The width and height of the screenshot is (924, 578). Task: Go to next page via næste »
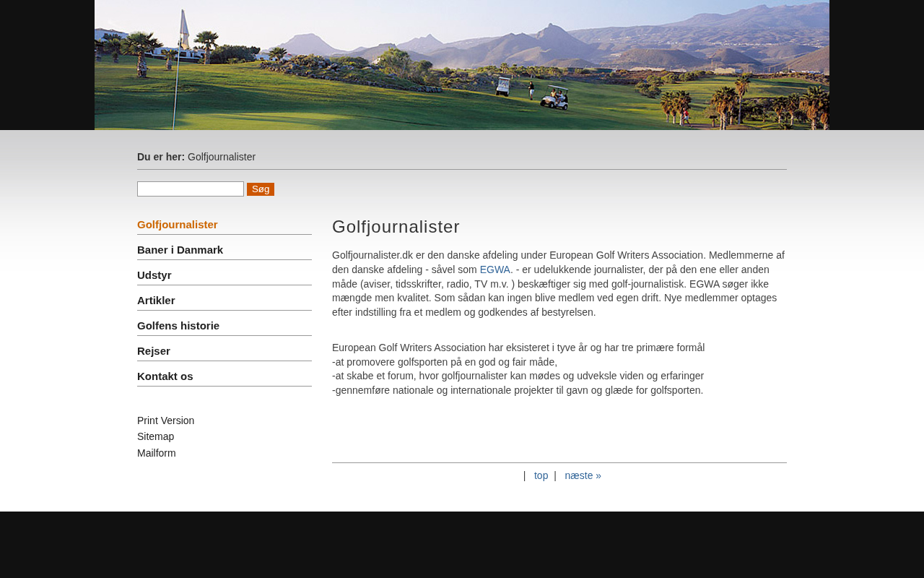[583, 474]
